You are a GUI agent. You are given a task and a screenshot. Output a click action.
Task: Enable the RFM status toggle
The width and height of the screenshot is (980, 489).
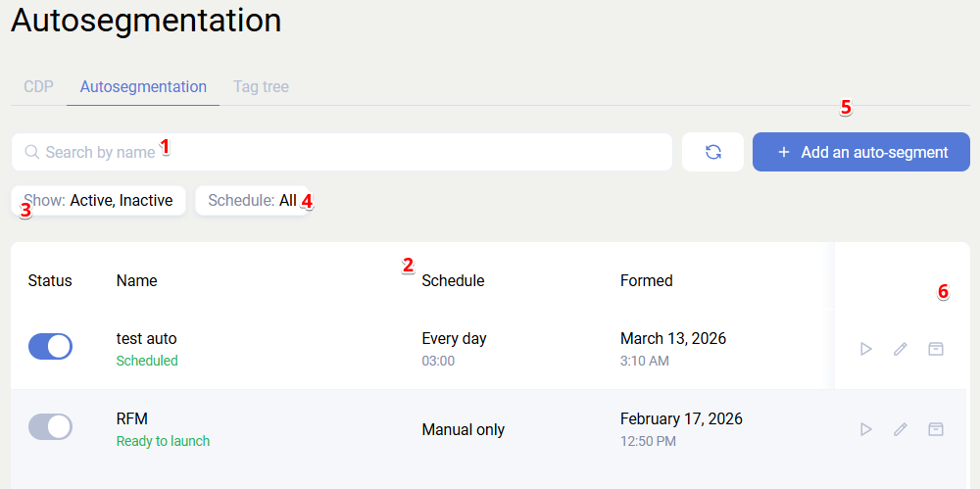[x=50, y=426]
